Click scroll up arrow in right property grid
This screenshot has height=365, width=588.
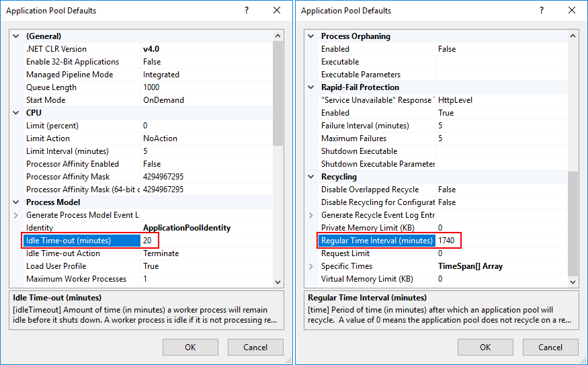(x=573, y=36)
